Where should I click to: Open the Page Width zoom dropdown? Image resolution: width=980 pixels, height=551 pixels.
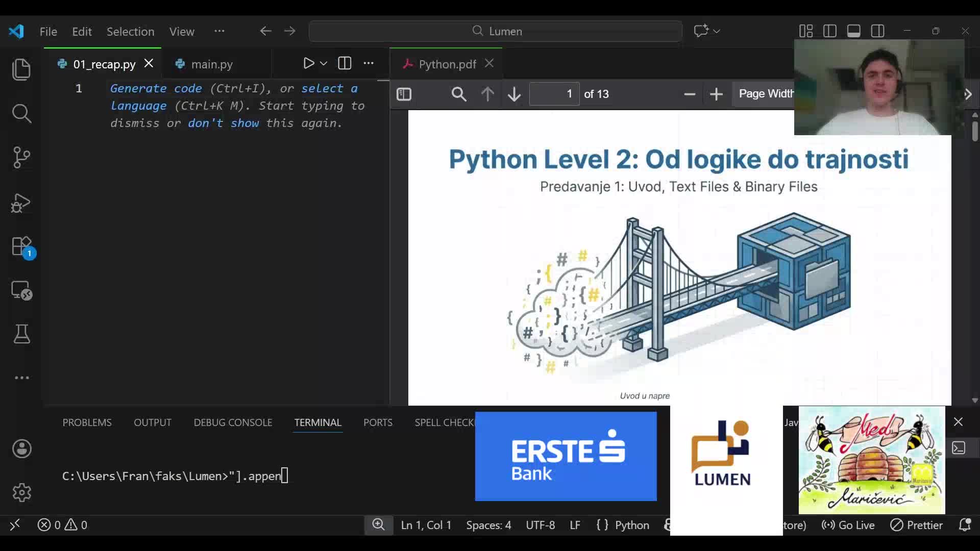point(765,94)
